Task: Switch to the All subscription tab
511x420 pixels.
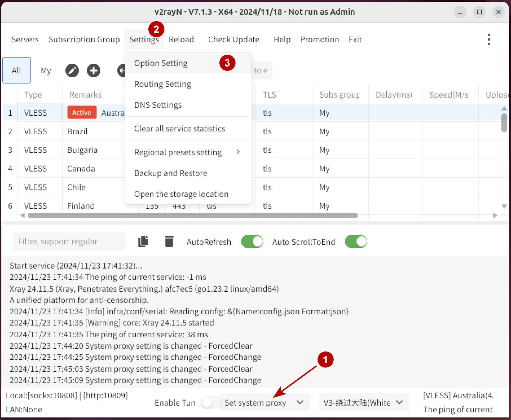Action: pos(17,70)
